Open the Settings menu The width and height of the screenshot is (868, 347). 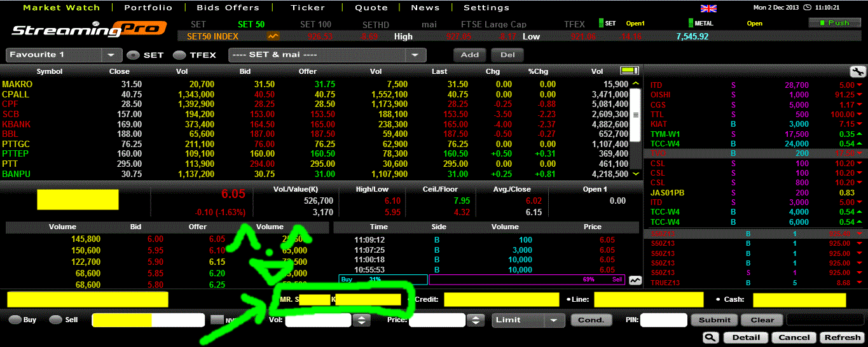(x=486, y=8)
